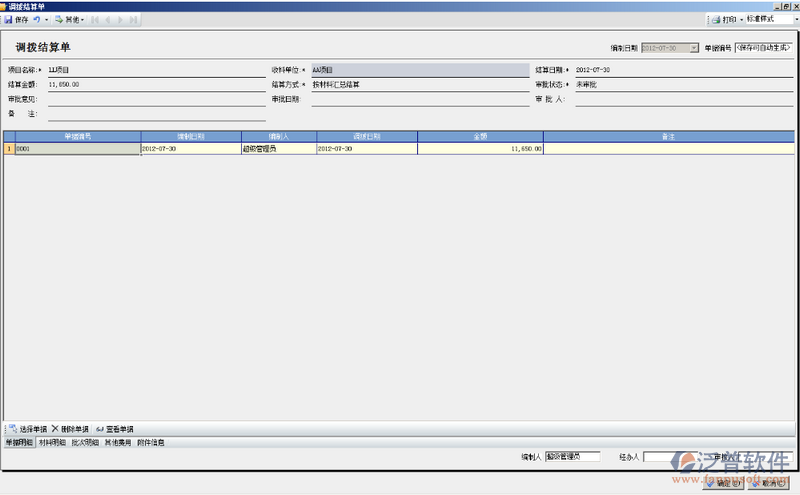Click the 选择单据 icon
The width and height of the screenshot is (800, 495).
pyautogui.click(x=11, y=428)
